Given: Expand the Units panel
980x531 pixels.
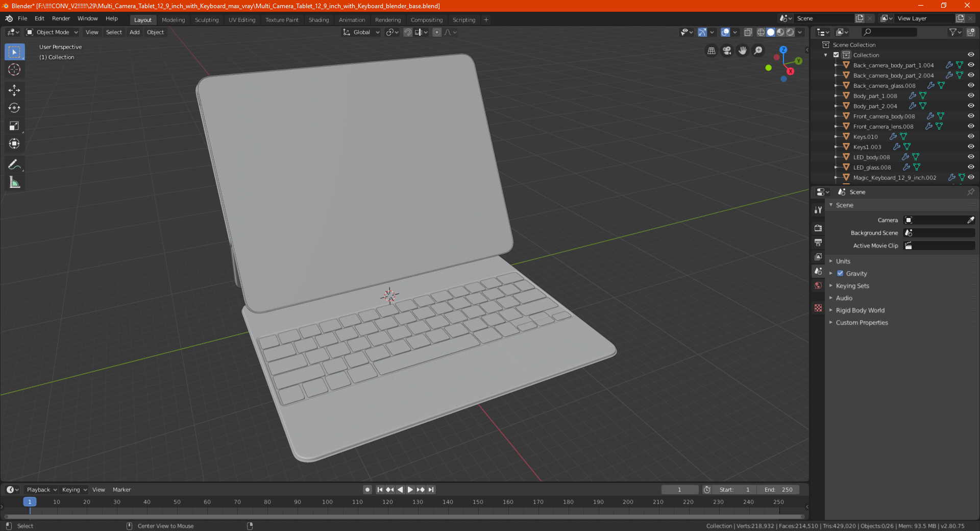Looking at the screenshot, I should click(843, 261).
